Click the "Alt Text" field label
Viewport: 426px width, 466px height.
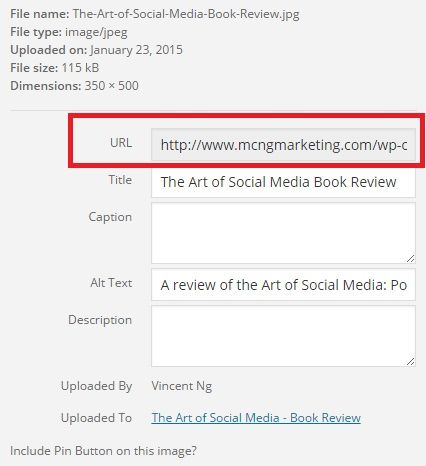click(111, 283)
